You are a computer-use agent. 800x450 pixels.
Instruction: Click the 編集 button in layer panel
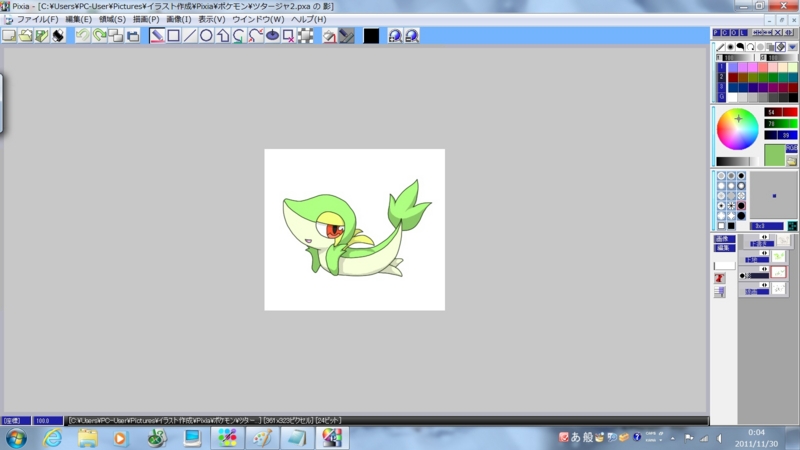(724, 248)
